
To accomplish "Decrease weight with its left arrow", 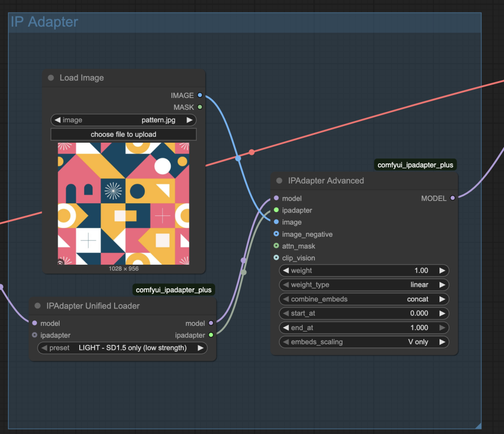I will tap(286, 271).
